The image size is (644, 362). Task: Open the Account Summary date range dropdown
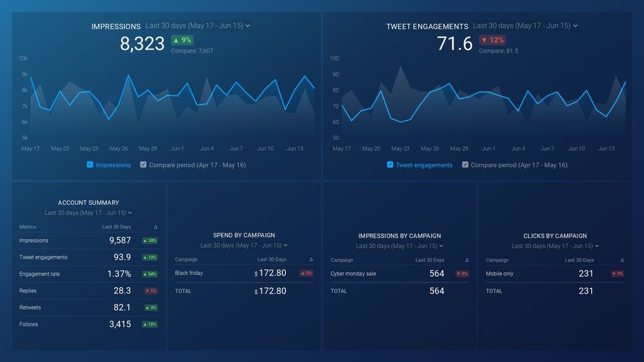point(88,212)
